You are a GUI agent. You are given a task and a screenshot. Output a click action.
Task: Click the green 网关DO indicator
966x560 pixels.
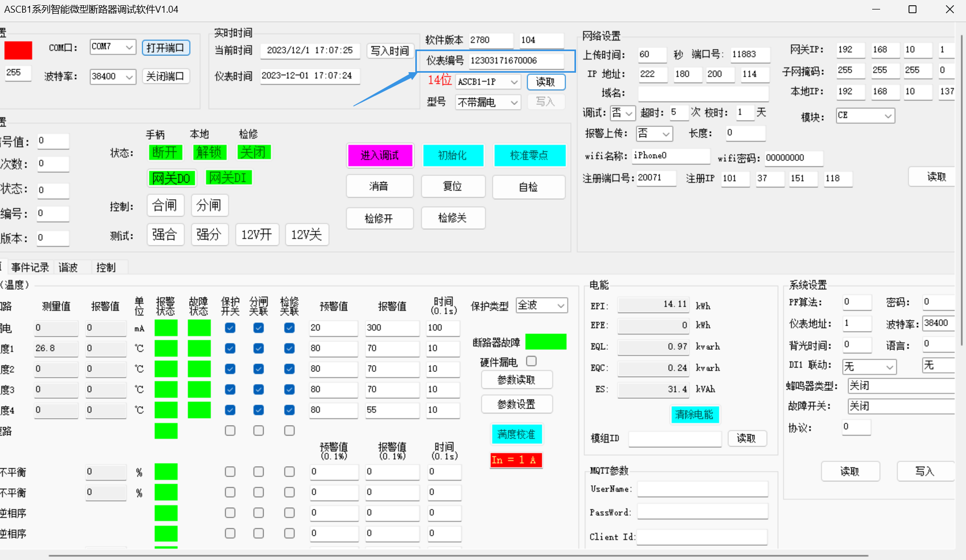coord(171,179)
